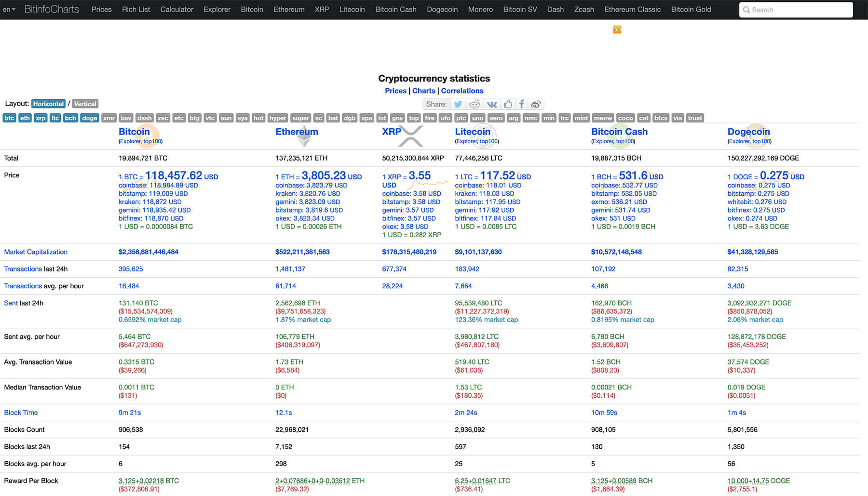
Task: Go to the Charts link
Action: (423, 91)
